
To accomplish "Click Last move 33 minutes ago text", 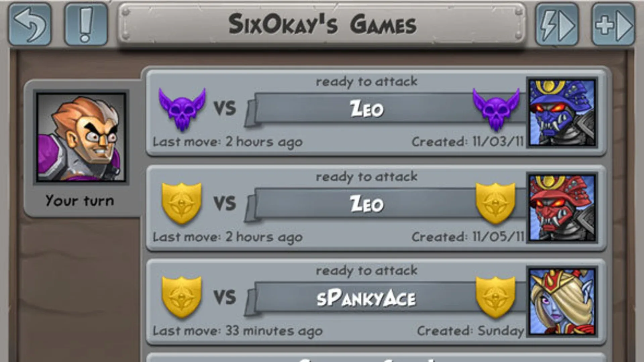I will click(x=238, y=331).
